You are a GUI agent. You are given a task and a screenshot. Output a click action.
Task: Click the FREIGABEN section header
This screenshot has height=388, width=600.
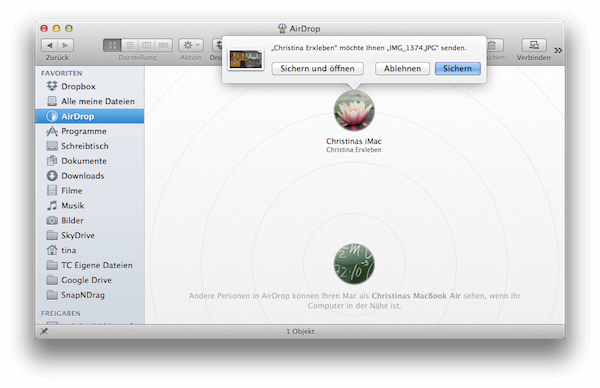(61, 313)
